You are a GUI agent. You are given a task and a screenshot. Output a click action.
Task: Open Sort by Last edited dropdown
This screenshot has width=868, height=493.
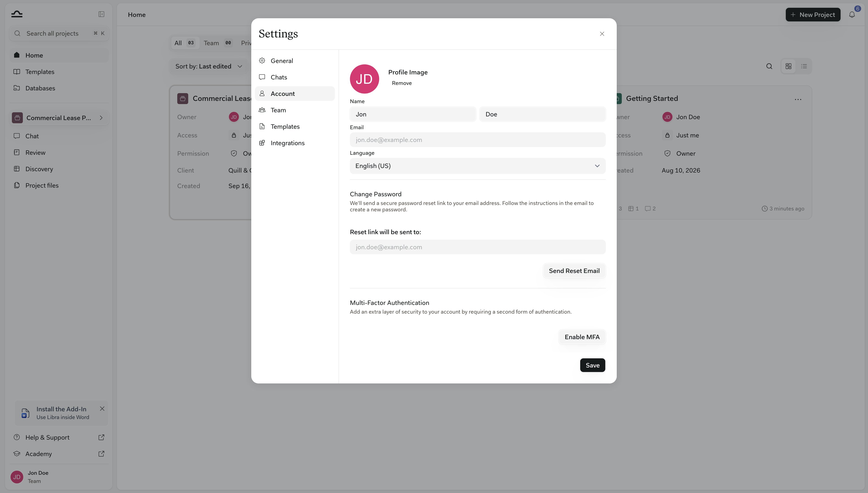point(209,66)
